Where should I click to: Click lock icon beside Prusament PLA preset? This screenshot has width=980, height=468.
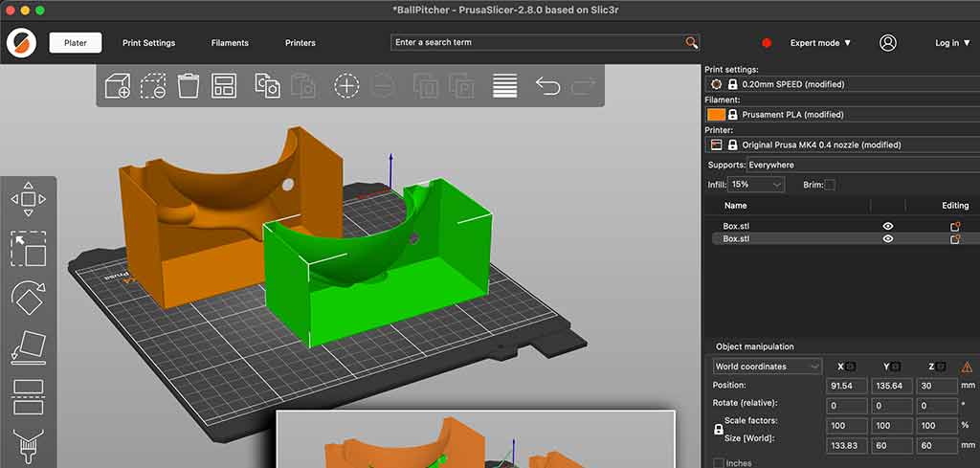[732, 115]
